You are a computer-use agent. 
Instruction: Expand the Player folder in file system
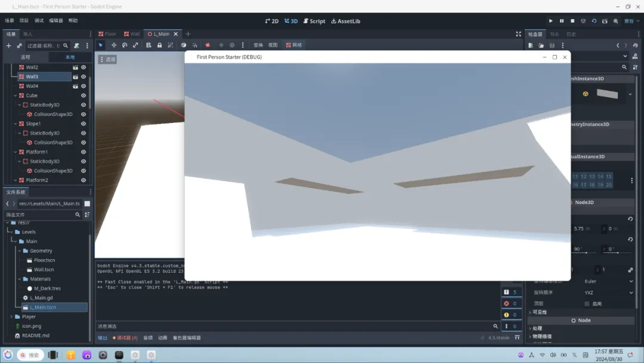coord(11,316)
